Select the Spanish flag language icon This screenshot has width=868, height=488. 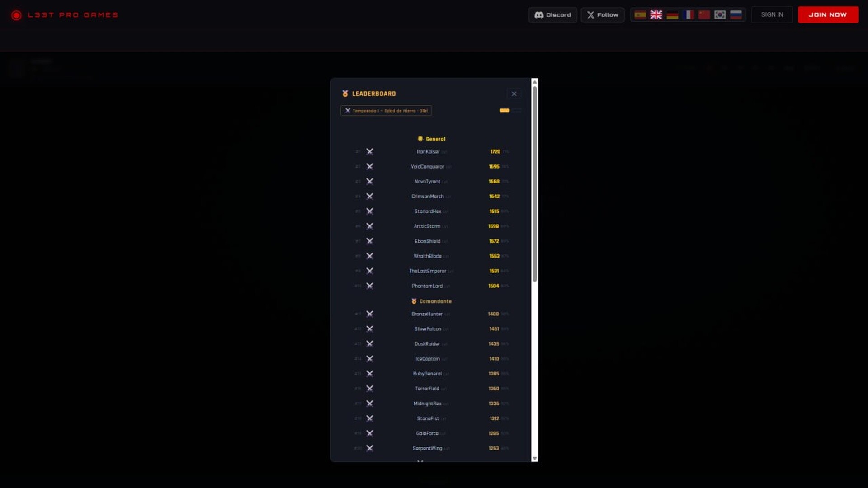click(x=640, y=15)
